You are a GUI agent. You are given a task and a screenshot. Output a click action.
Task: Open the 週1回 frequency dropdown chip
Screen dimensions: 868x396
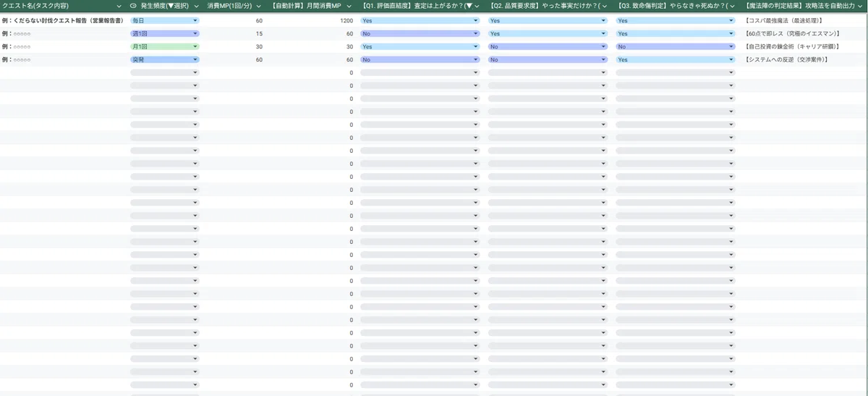click(x=165, y=33)
